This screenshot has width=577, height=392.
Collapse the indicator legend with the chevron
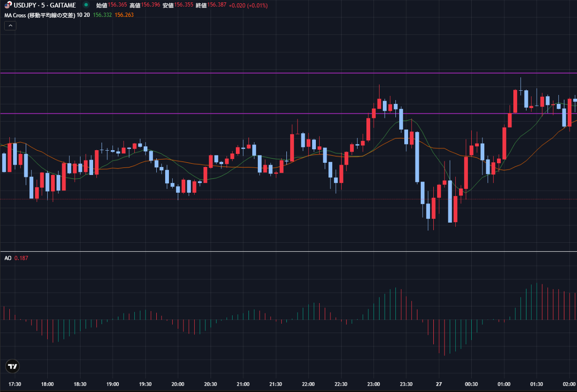click(x=10, y=26)
